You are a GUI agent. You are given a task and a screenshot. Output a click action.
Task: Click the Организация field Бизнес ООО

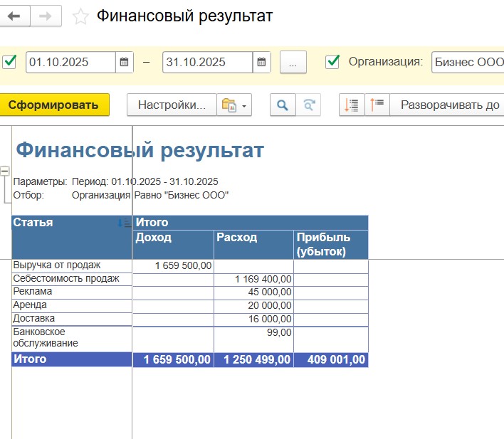(468, 62)
